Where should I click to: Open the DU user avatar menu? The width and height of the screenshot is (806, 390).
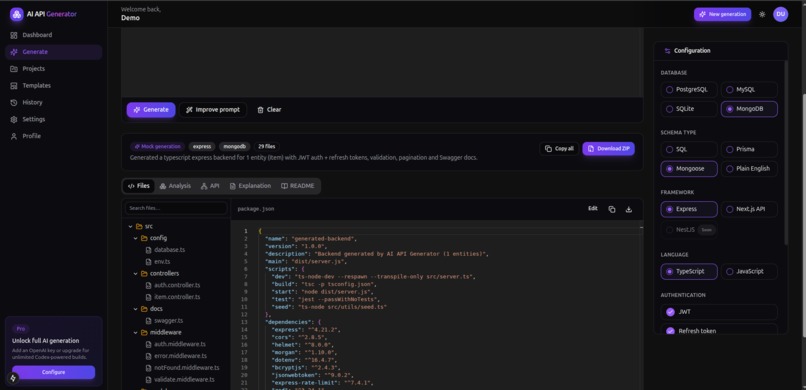coord(780,14)
